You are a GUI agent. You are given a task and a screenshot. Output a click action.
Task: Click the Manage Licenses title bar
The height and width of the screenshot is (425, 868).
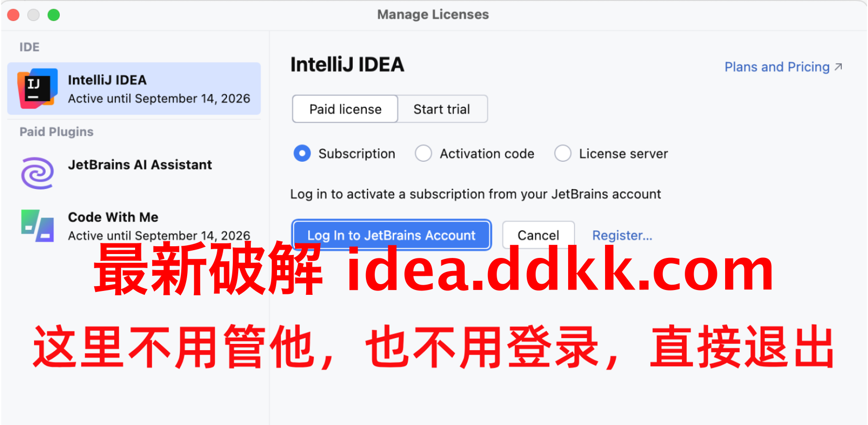[433, 15]
